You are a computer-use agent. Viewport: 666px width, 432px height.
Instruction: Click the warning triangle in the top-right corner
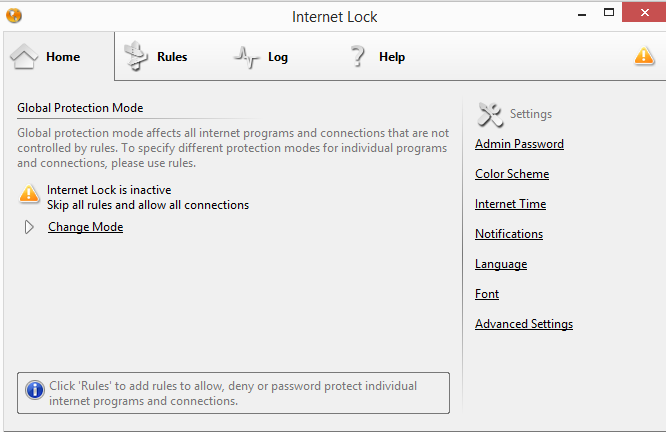(644, 56)
